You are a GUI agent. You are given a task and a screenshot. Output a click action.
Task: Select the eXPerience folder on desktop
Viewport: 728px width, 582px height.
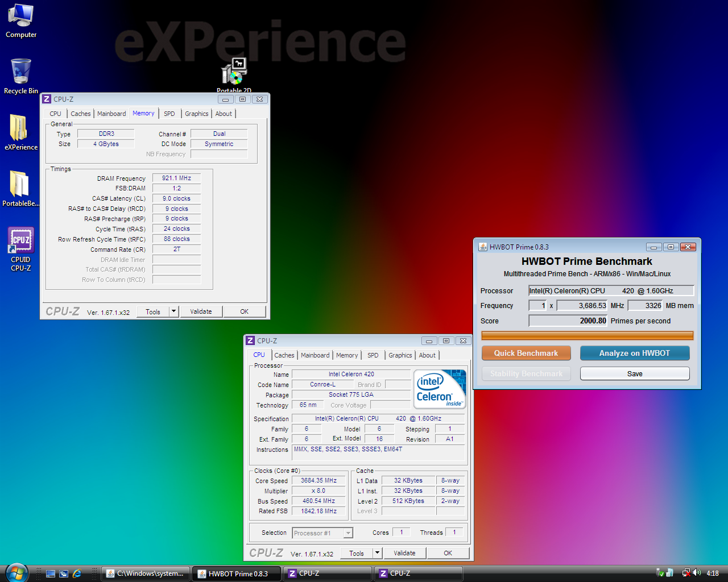pyautogui.click(x=21, y=132)
